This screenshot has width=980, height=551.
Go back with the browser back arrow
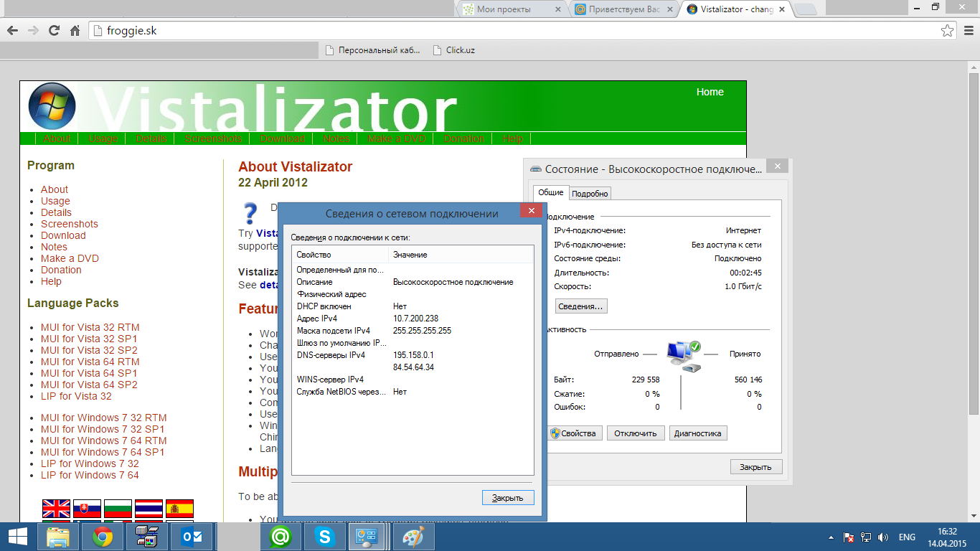pos(12,31)
